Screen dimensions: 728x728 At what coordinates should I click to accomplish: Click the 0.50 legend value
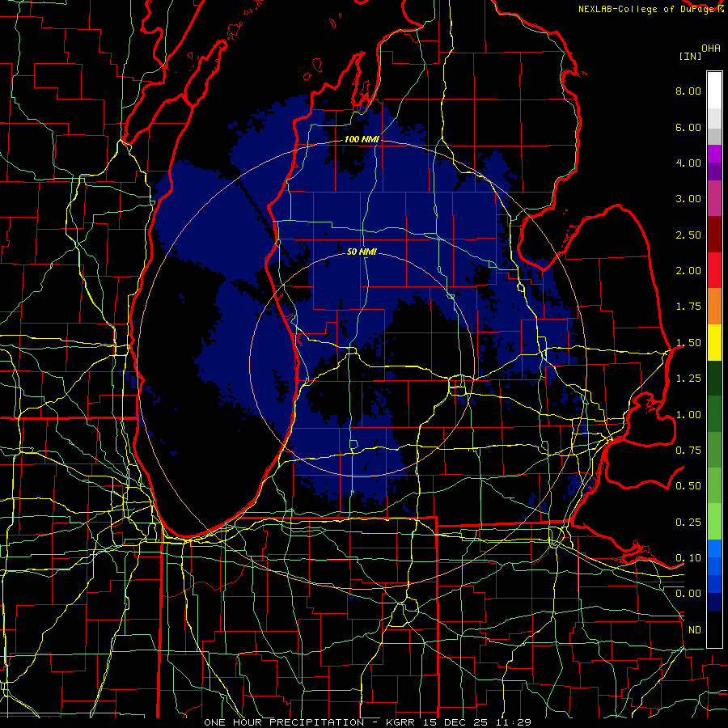tap(688, 486)
